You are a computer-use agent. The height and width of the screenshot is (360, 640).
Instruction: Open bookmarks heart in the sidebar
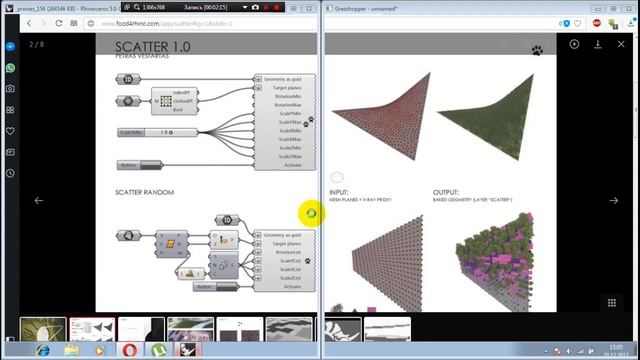click(x=11, y=131)
